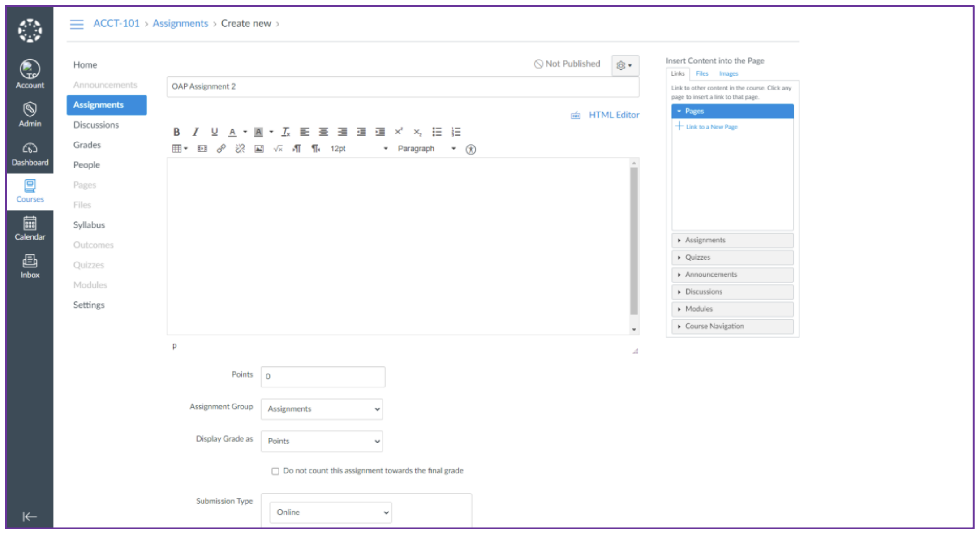Switch to the Images tab

(728, 74)
